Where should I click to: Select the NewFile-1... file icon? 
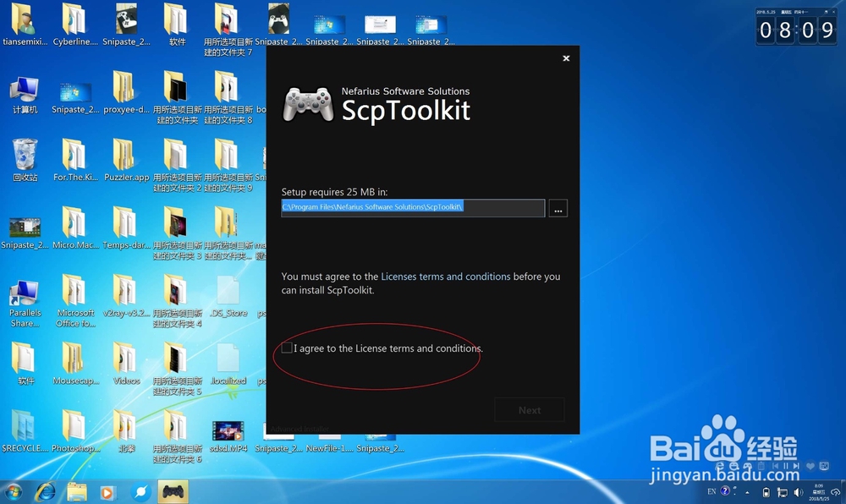point(330,443)
